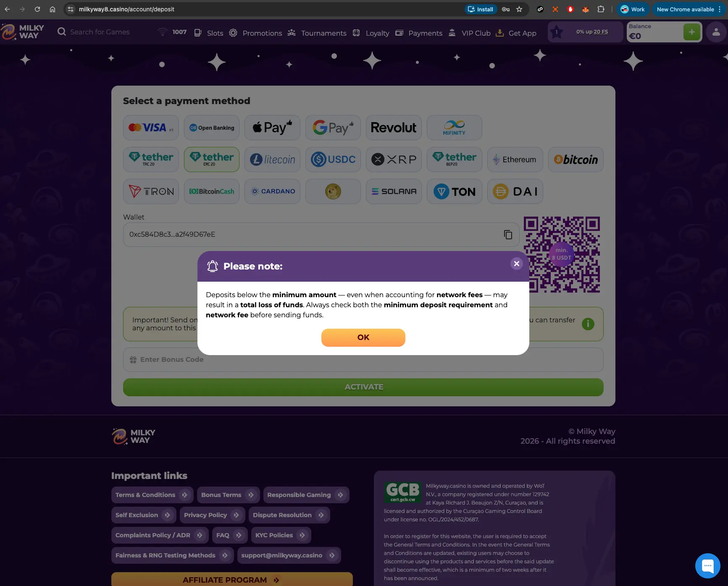Open Dispute Resolution link
This screenshot has height=586, width=728.
point(289,515)
